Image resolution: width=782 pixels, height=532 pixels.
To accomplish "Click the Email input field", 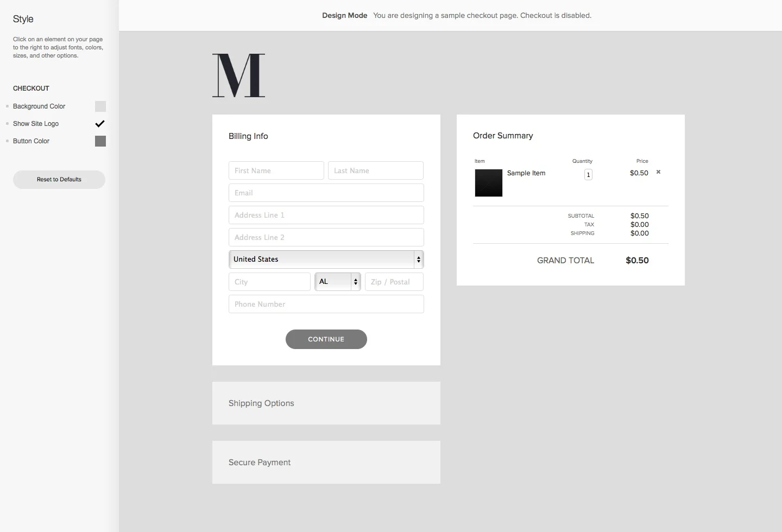I will pyautogui.click(x=326, y=193).
